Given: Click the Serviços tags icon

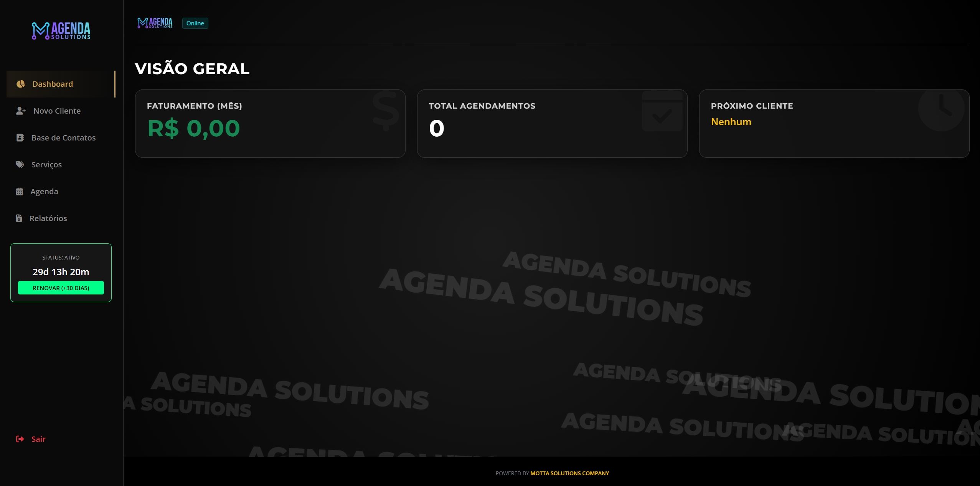Looking at the screenshot, I should coord(20,165).
